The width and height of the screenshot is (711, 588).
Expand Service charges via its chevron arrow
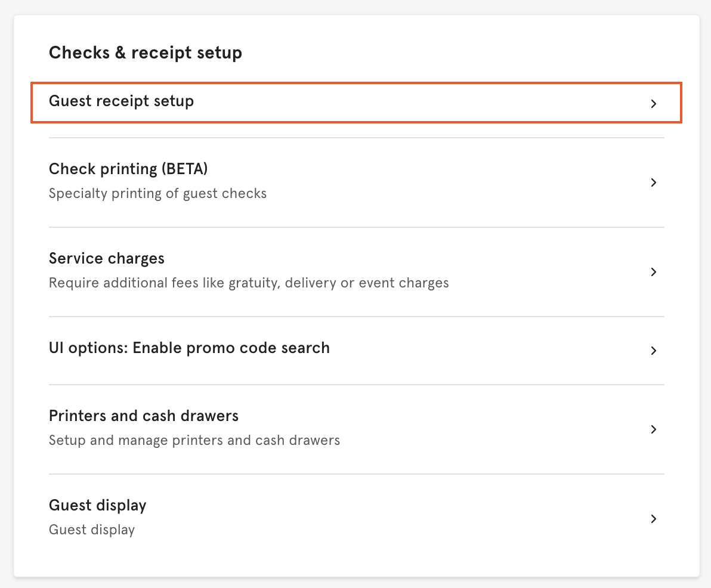[x=654, y=272]
